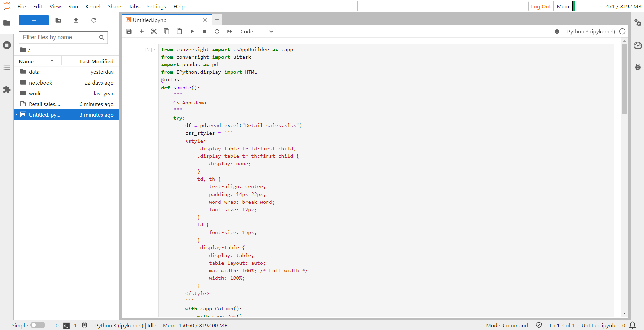
Task: Run the selected cell
Action: pos(192,31)
